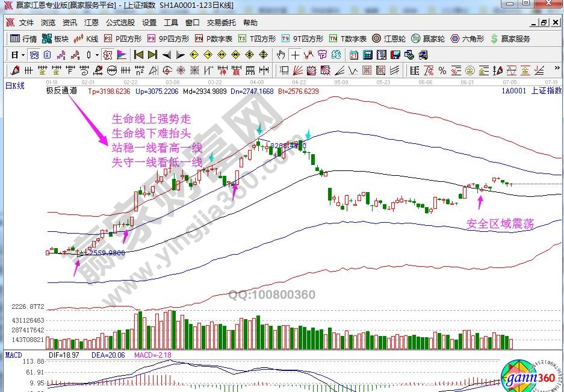This screenshot has height=392, width=564.
Task: Open 赢家服务 with the dollar icon
Action: (510, 39)
